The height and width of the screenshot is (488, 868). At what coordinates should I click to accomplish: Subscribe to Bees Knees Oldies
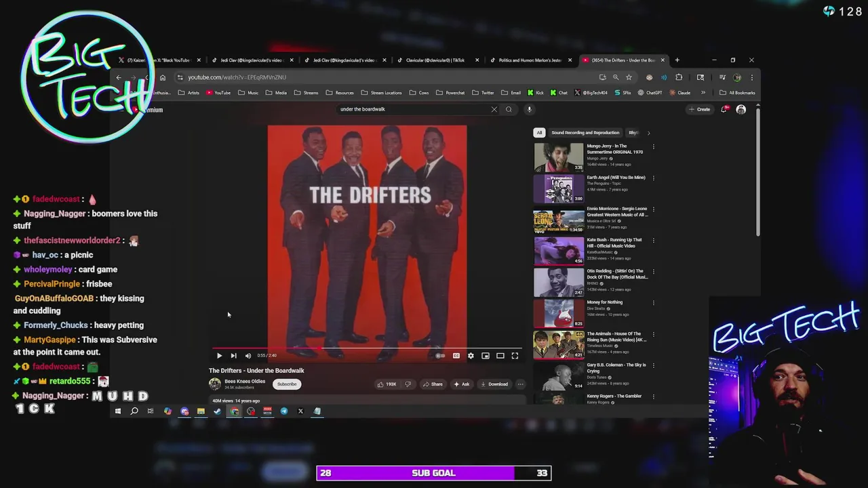287,384
